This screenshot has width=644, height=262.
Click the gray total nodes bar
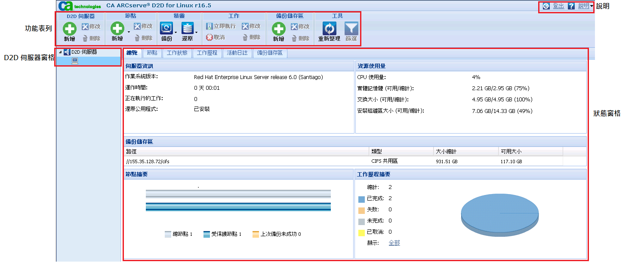(x=238, y=194)
